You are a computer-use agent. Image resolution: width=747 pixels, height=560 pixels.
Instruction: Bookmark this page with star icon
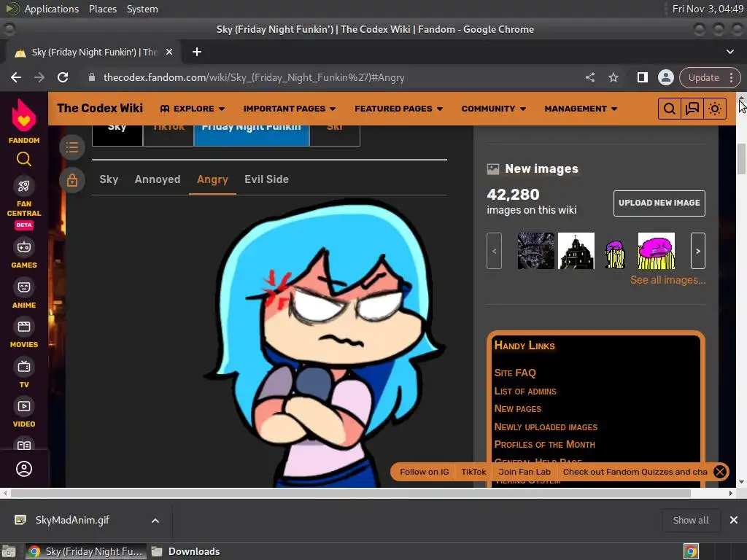coord(613,77)
